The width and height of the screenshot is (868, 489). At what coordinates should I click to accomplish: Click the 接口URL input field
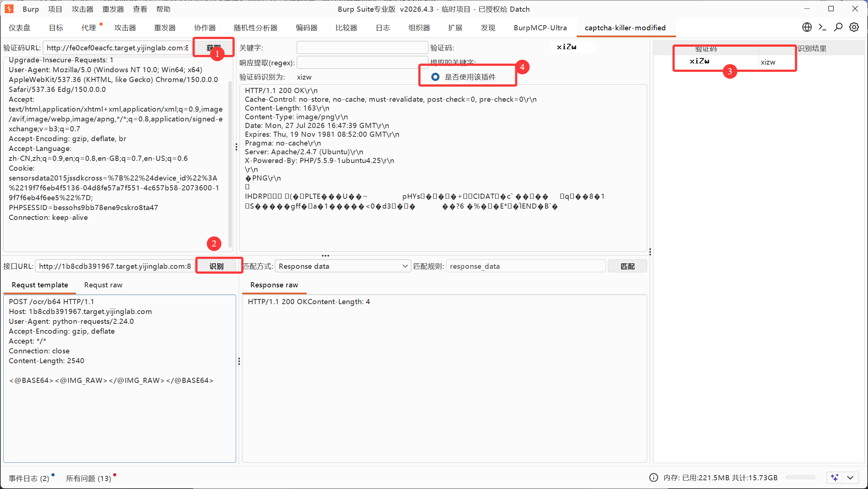pyautogui.click(x=114, y=266)
